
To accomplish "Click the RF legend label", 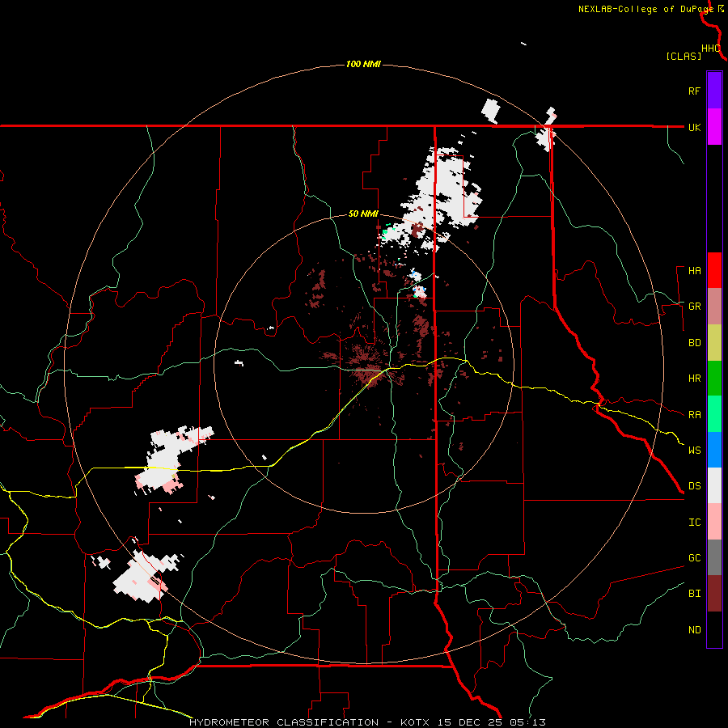I will [695, 91].
